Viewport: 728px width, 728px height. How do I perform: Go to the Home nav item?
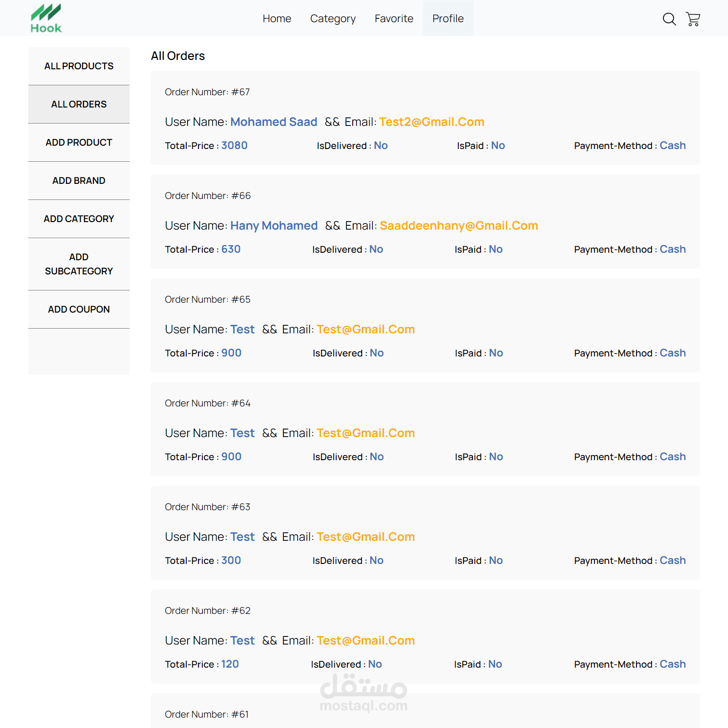coord(277,18)
